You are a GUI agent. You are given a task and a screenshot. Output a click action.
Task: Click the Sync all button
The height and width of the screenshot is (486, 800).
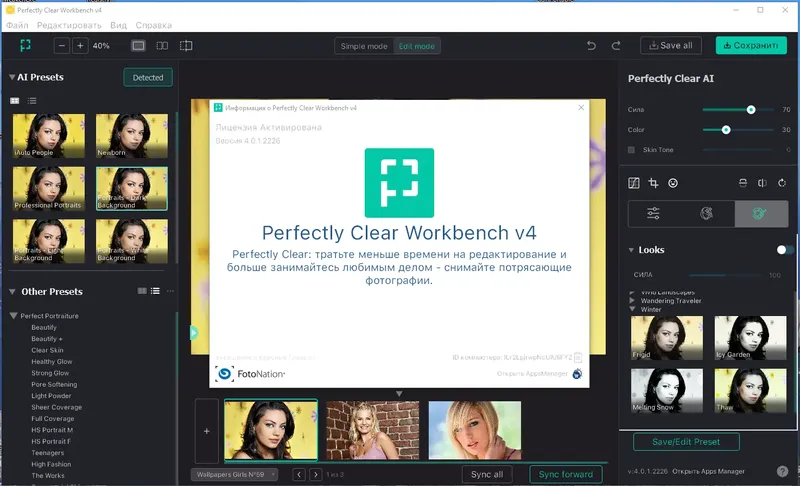487,474
